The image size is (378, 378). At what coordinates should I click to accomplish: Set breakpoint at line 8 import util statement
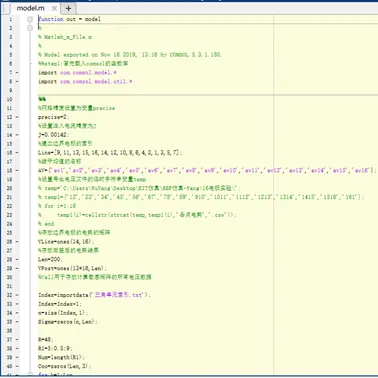17,81
